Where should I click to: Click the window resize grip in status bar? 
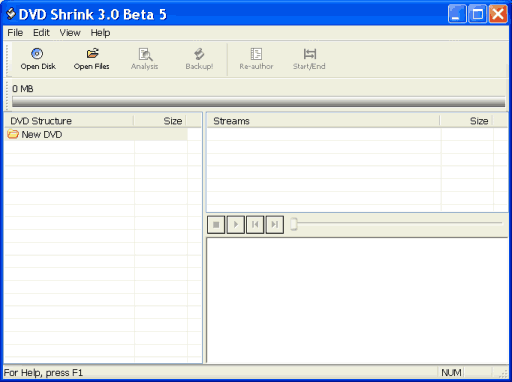point(503,373)
